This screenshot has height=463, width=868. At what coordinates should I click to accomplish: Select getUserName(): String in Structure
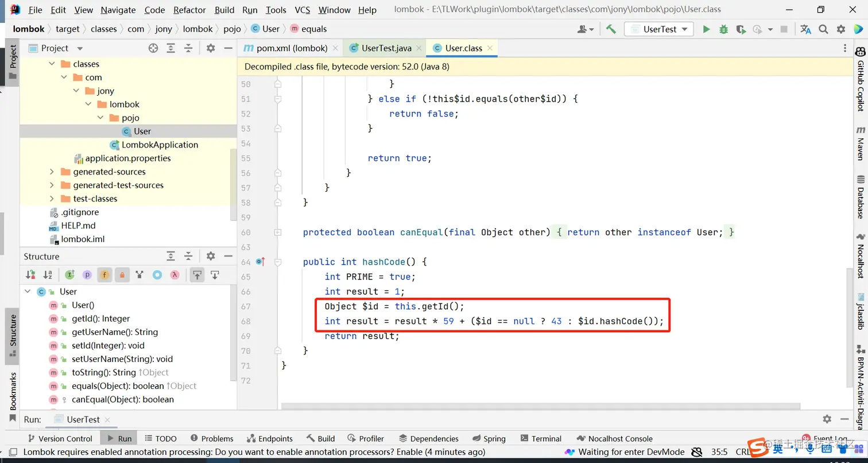[114, 332]
